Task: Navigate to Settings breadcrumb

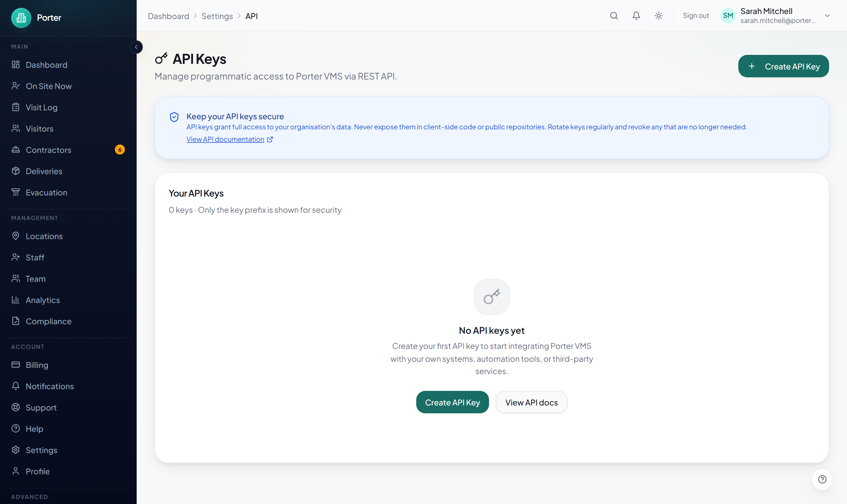Action: coord(217,16)
